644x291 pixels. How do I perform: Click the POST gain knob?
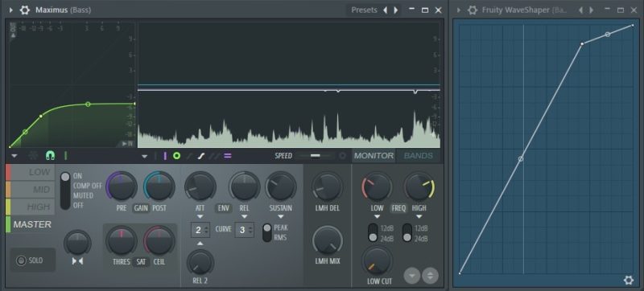[x=159, y=186]
